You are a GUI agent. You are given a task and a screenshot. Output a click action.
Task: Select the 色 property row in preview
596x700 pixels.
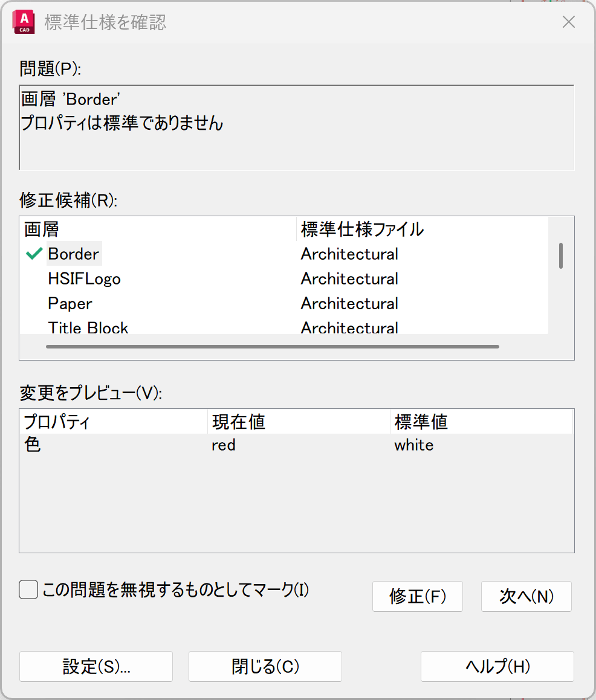click(33, 446)
